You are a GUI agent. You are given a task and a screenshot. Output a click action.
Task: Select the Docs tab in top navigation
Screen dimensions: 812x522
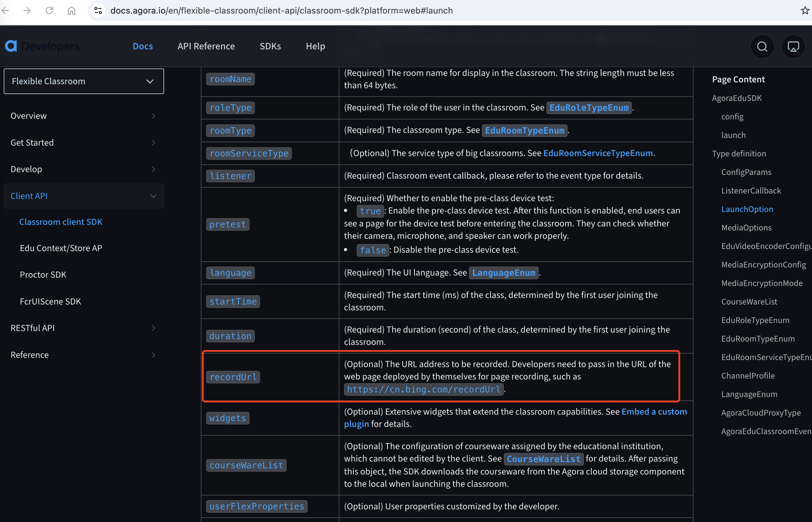tap(143, 46)
